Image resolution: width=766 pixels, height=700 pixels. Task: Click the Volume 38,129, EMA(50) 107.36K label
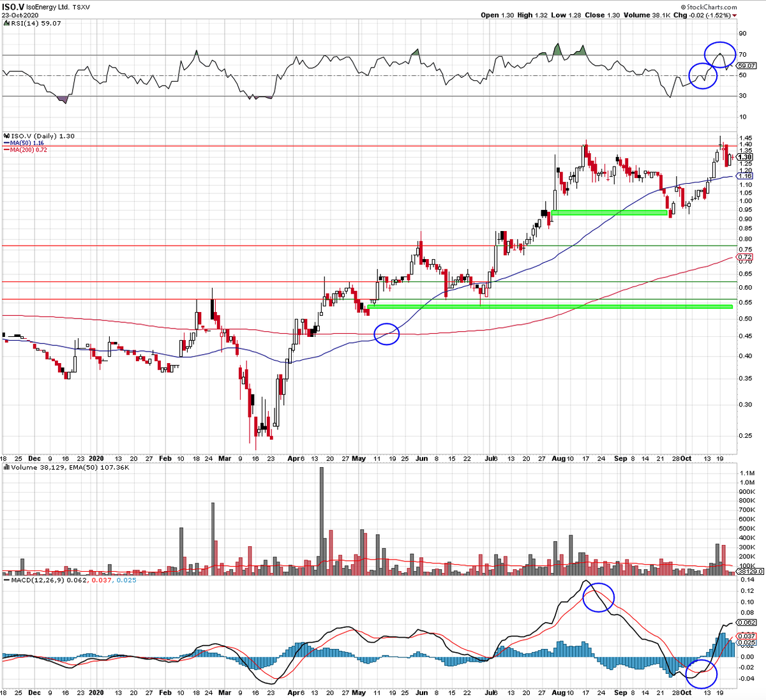coord(70,467)
